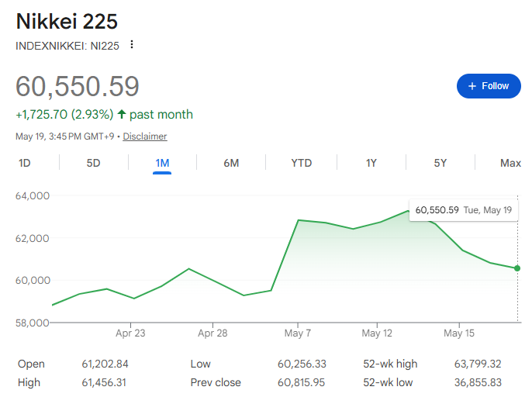Screen dimensions: 532x404
Task: Click the 58,000 y-axis label
Action: point(33,323)
